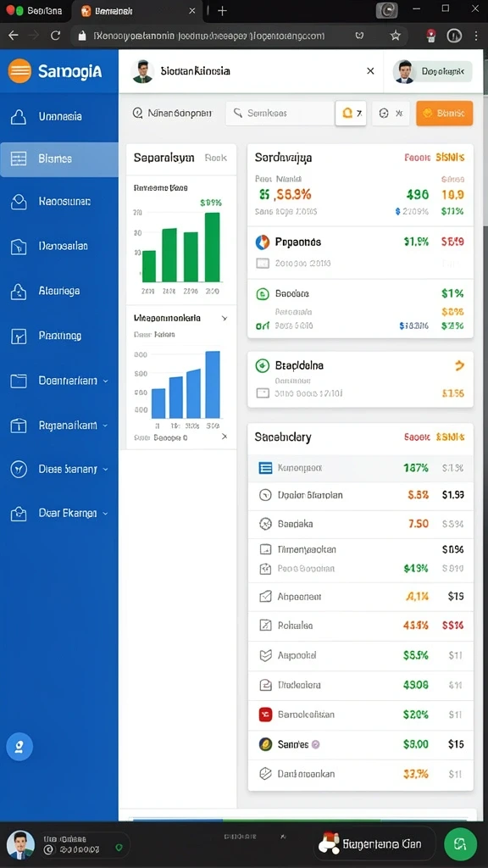488x868 pixels.
Task: Open Pentinog in the sidebar
Action: [59, 336]
